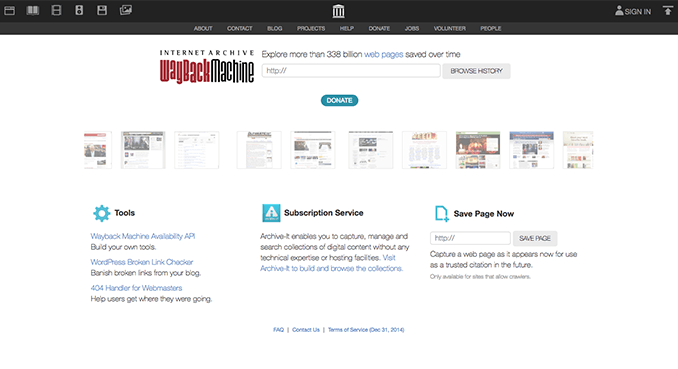The image size is (678, 369).
Task: Open the last thumbnail at carousel end
Action: (578, 150)
